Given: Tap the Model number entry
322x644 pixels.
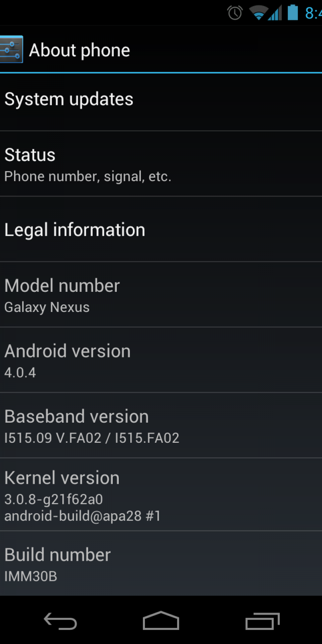Looking at the screenshot, I should click(161, 295).
